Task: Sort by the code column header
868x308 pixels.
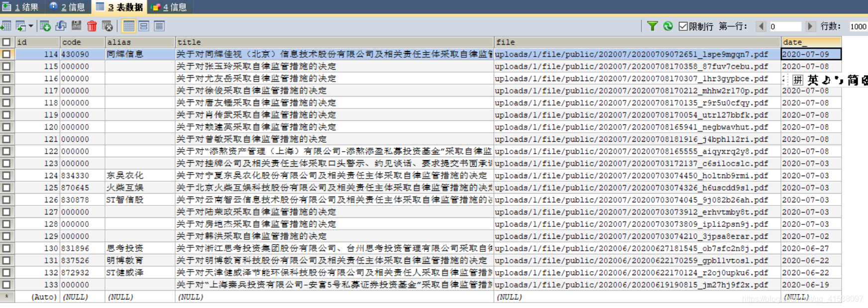Action: pyautogui.click(x=83, y=42)
